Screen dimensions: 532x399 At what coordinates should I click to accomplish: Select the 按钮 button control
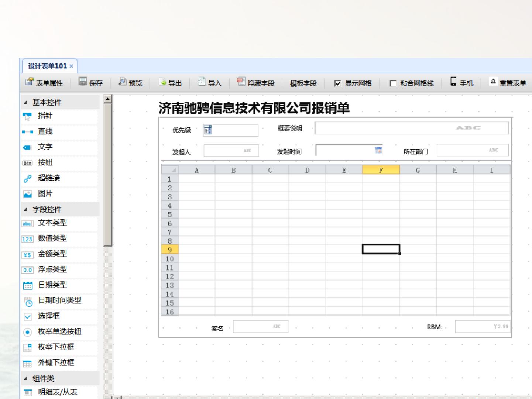[60, 162]
